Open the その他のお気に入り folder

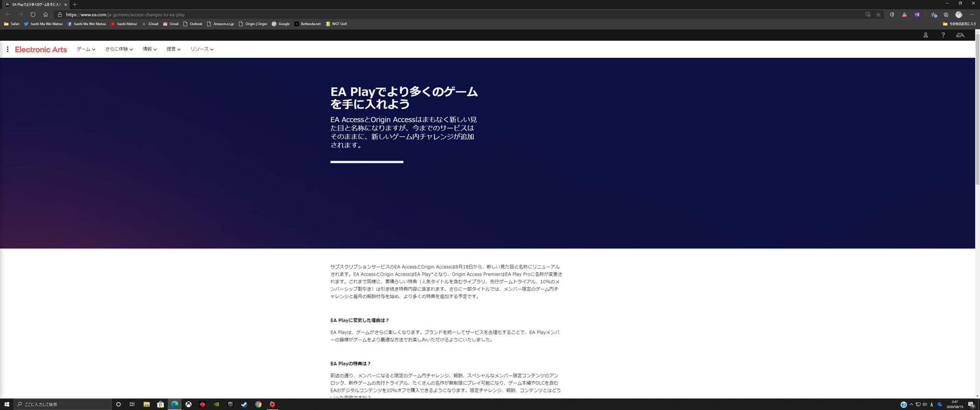coord(959,23)
